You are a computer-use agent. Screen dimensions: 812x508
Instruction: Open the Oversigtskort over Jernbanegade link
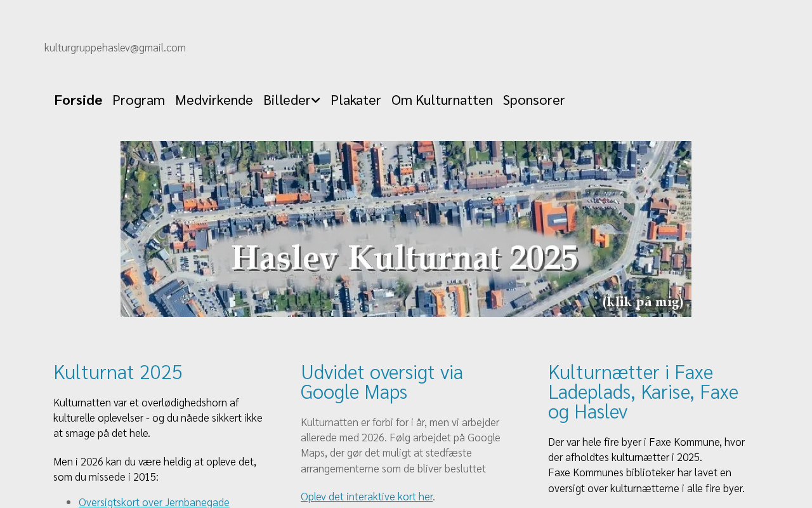tap(154, 502)
